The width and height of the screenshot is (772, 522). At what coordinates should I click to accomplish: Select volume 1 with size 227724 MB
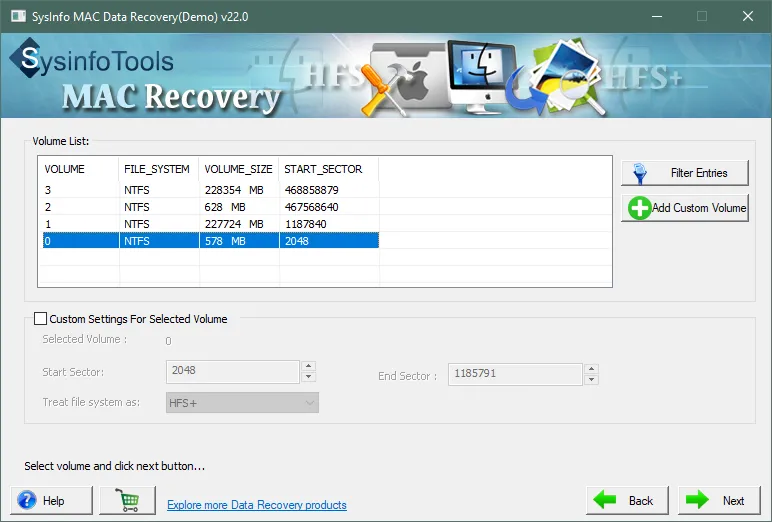(x=200, y=224)
